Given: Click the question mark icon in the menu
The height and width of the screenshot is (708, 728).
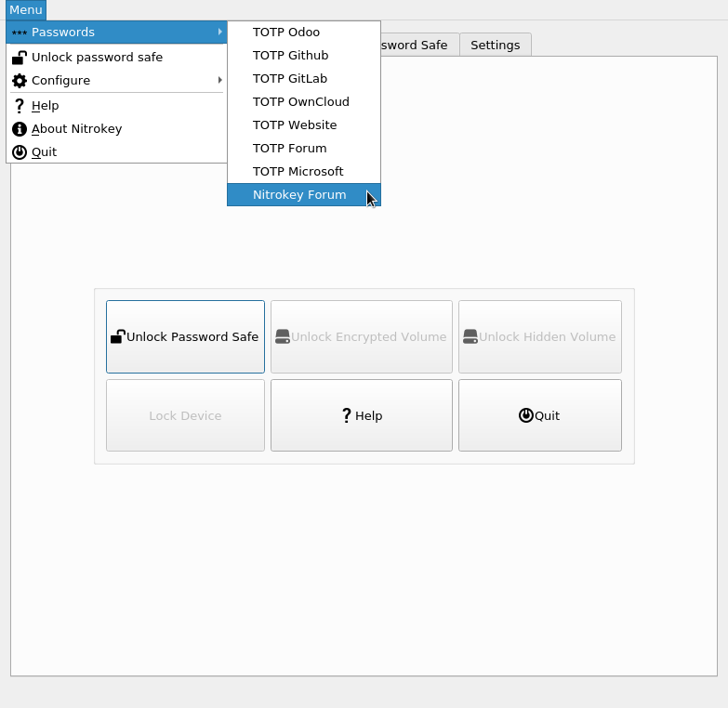Looking at the screenshot, I should 19,106.
